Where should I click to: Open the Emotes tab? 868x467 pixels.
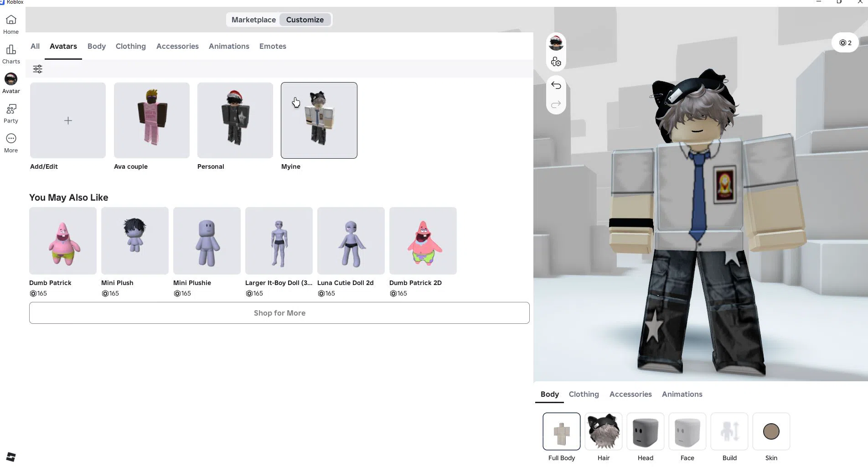pyautogui.click(x=273, y=46)
